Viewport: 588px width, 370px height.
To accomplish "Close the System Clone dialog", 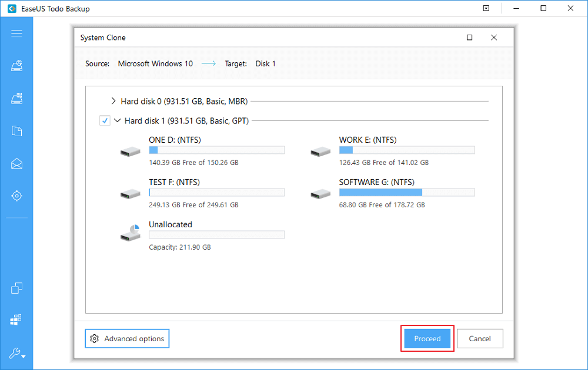I will (494, 38).
